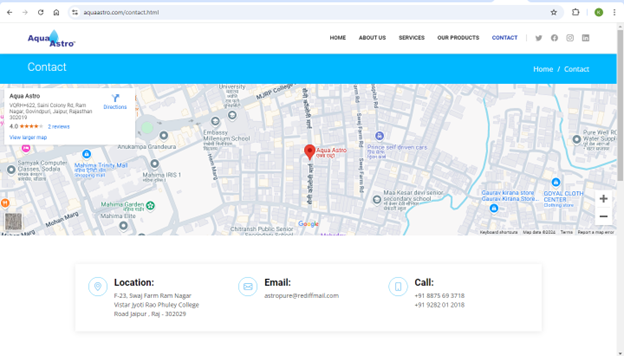629x364 pixels.
Task: Open the 2 reviews link
Action: [x=59, y=126]
